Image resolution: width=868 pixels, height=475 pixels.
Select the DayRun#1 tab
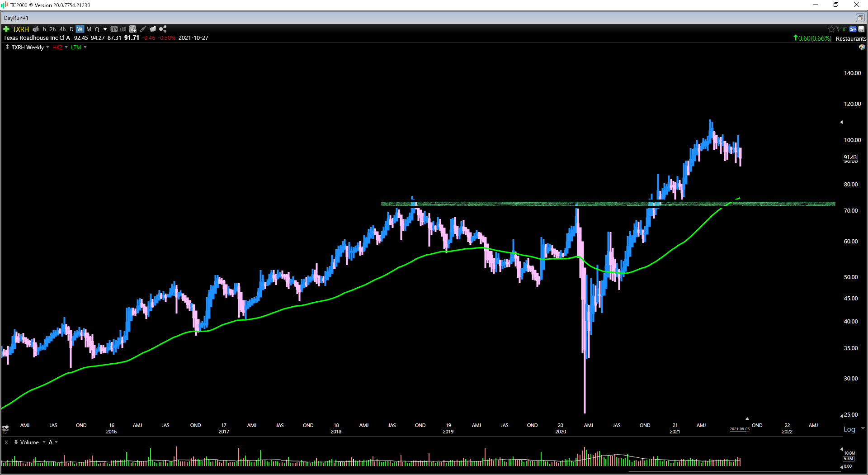[x=15, y=18]
